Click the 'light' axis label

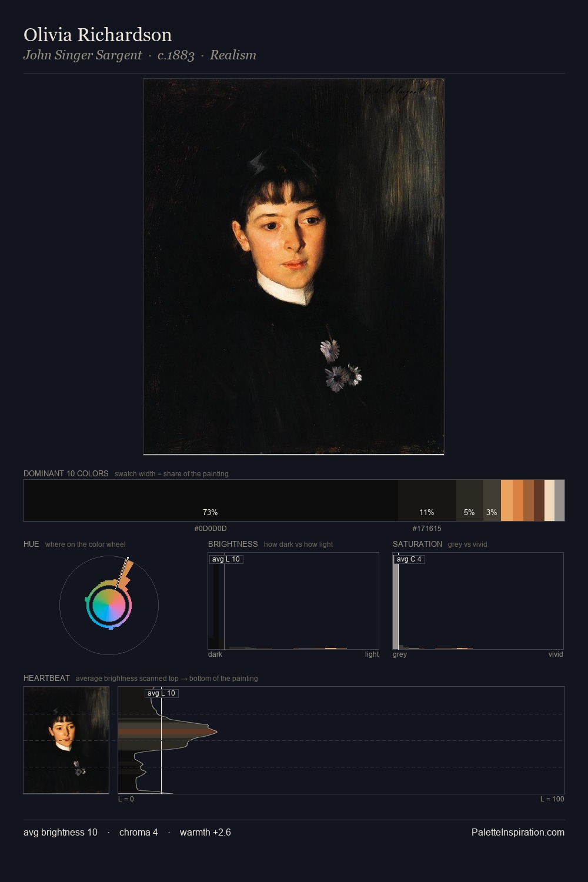(x=372, y=654)
